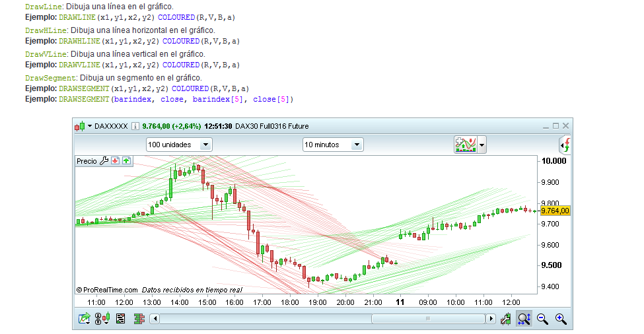The width and height of the screenshot is (644, 334).
Task: Click the yellow 9.764,00 price label
Action: pyautogui.click(x=555, y=211)
